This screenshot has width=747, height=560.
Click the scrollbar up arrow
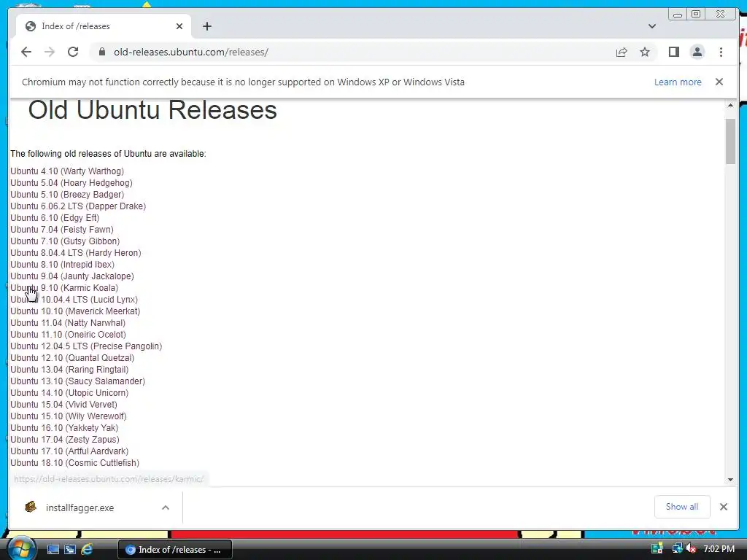(x=730, y=105)
